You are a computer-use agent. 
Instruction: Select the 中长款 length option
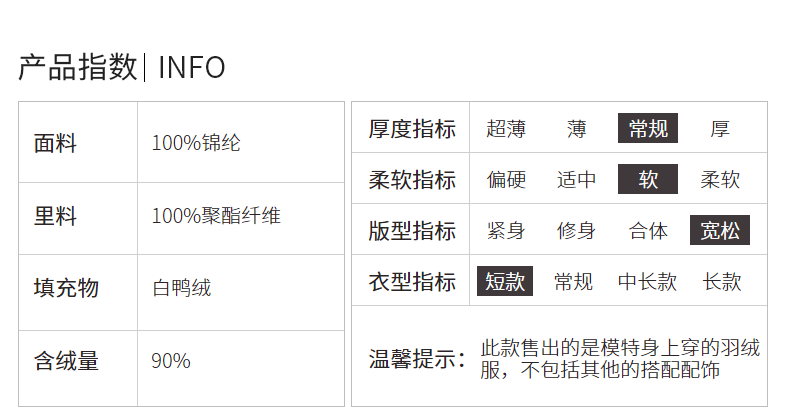(x=647, y=281)
